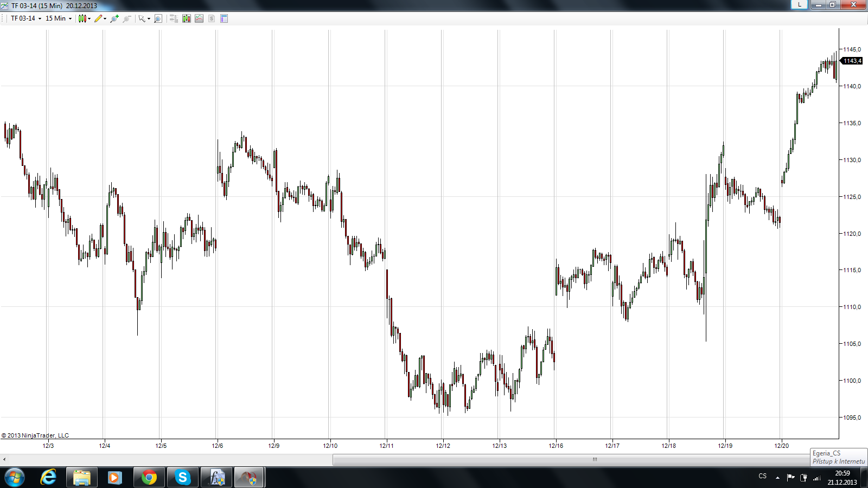Open the TF 03-14 instrument dropdown

(x=26, y=18)
